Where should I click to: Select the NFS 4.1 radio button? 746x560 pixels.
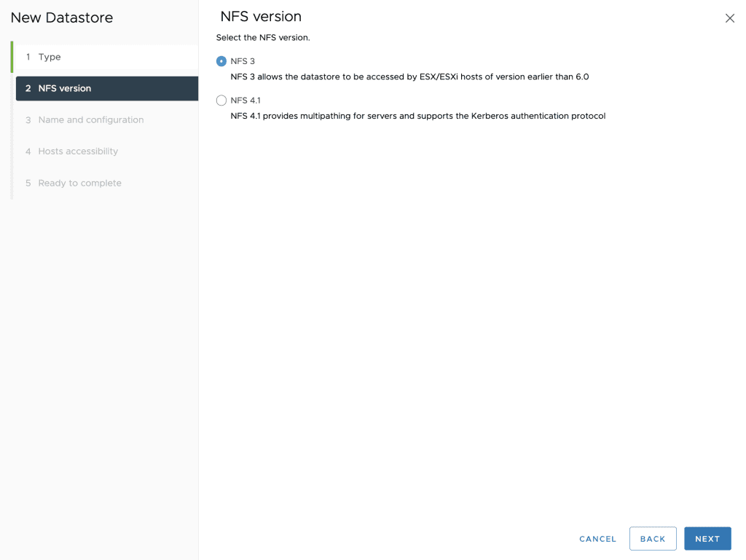coord(221,100)
